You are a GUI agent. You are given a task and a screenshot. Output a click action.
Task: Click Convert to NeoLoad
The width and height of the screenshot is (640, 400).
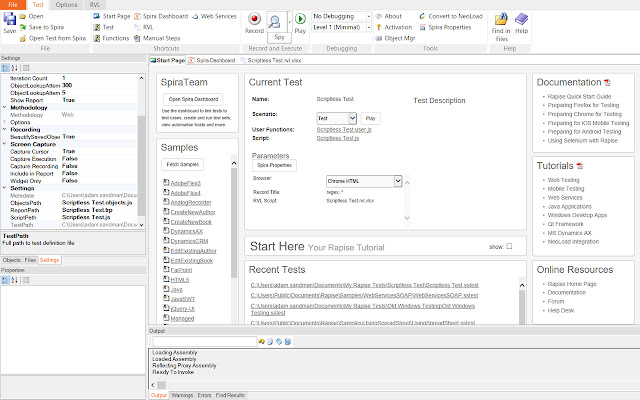coord(451,16)
